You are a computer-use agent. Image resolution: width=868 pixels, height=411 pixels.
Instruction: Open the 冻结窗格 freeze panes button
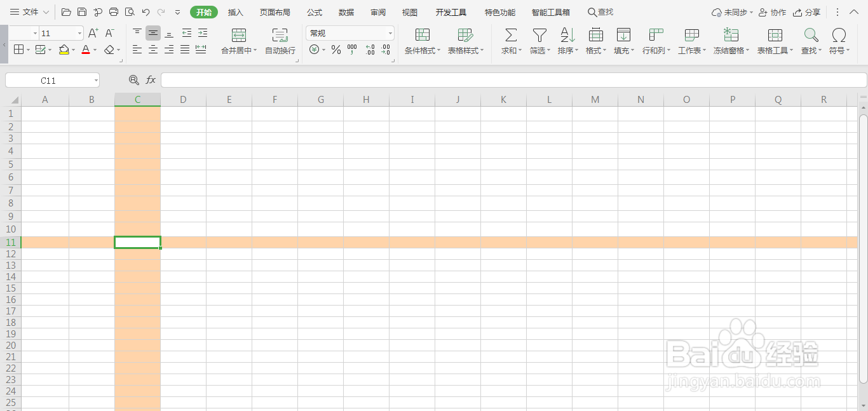click(731, 41)
